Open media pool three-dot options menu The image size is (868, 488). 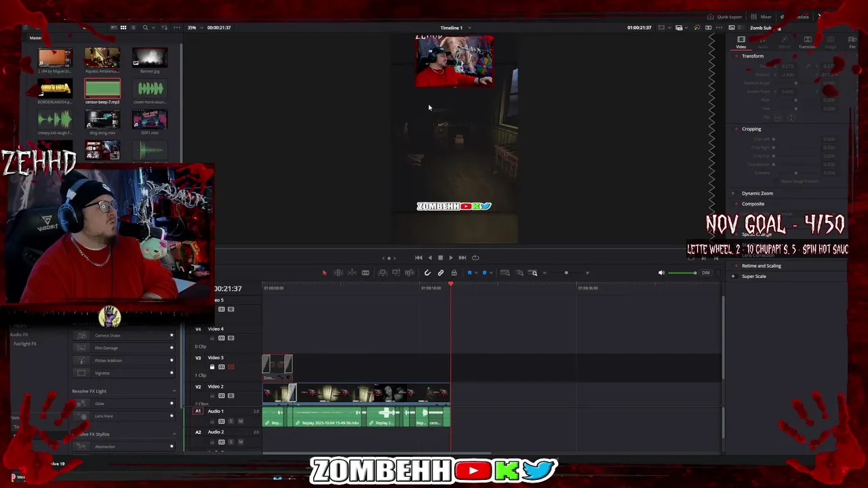177,28
